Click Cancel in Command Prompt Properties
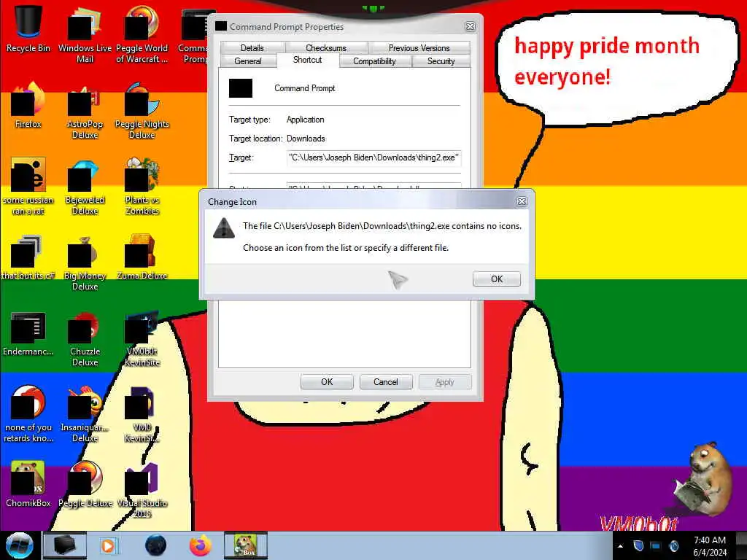This screenshot has width=747, height=560. (385, 382)
